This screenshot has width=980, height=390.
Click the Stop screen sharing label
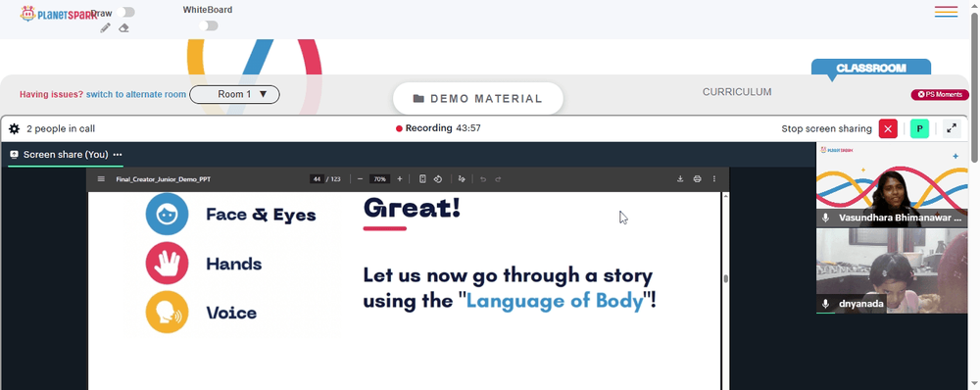click(x=826, y=128)
